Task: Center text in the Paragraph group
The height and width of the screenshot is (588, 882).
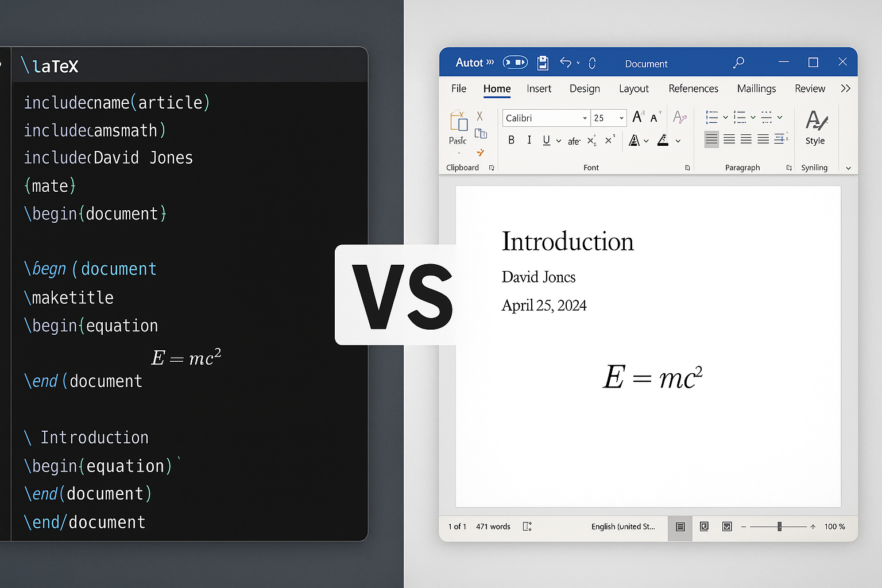Action: coord(729,139)
